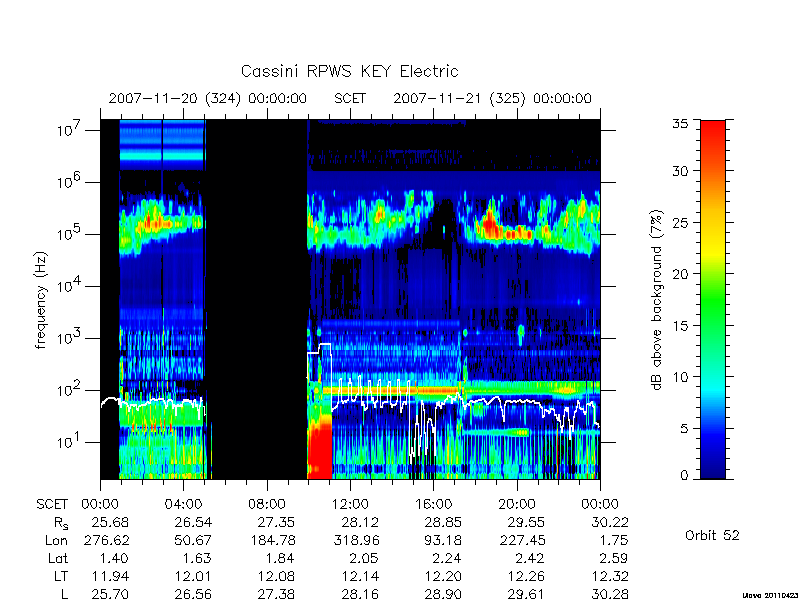Click the Rs value '30.22'

[610, 522]
